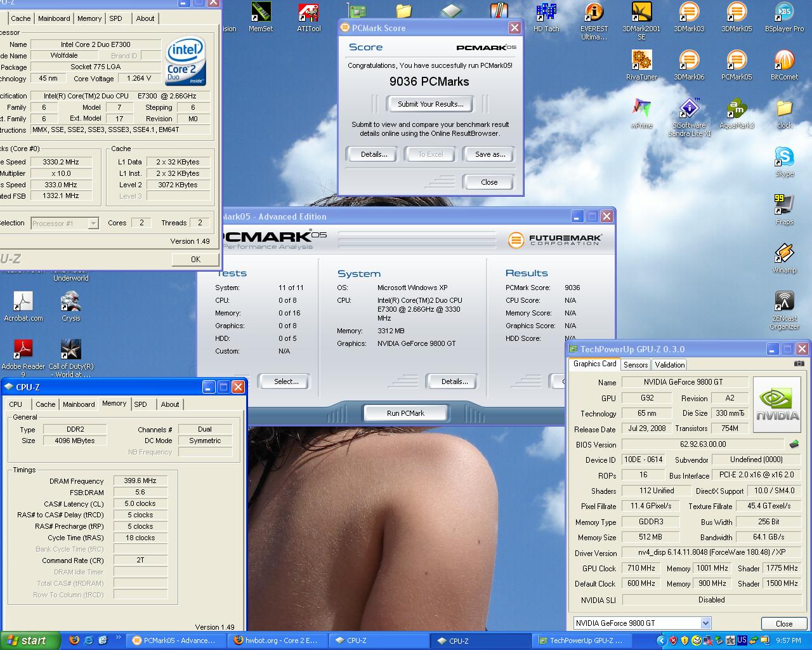Launch BSplayer Pro desktop icon
Image resolution: width=812 pixels, height=650 pixels.
coord(784,17)
